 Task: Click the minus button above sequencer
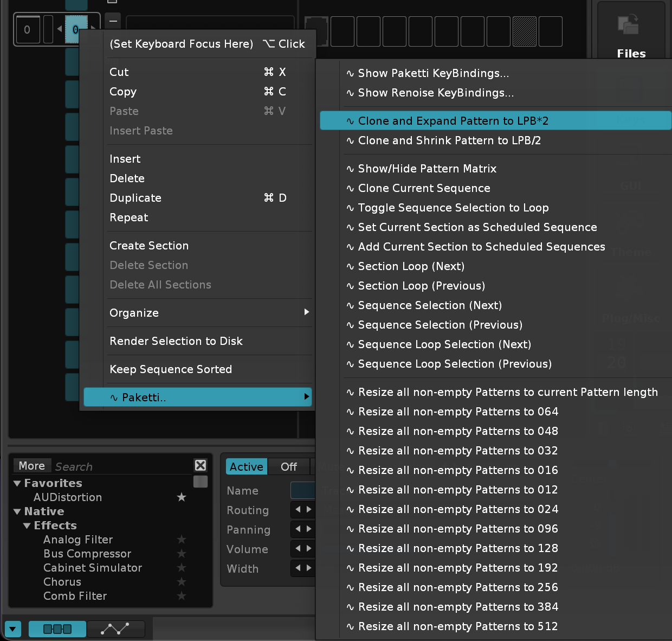[x=113, y=21]
